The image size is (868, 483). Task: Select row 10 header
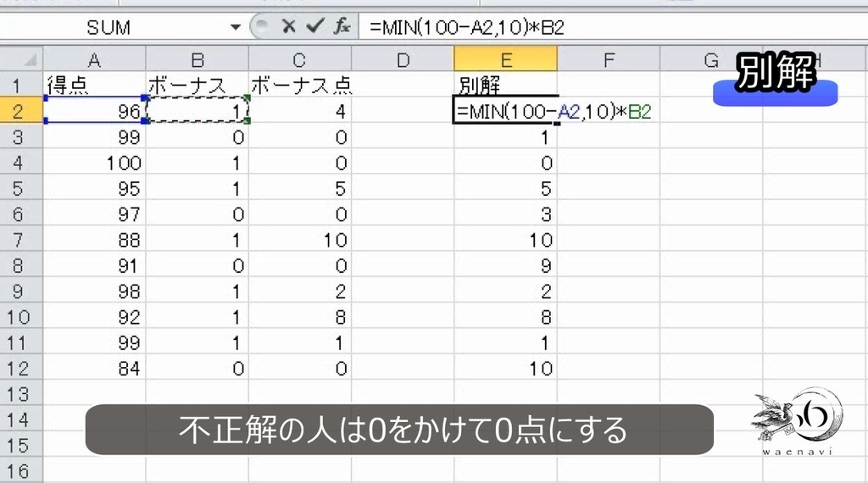[21, 317]
